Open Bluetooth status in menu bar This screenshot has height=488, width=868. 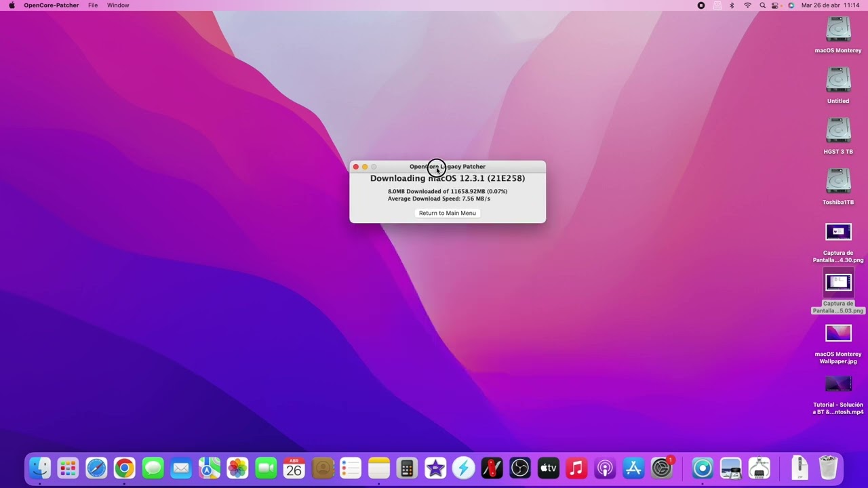[732, 5]
